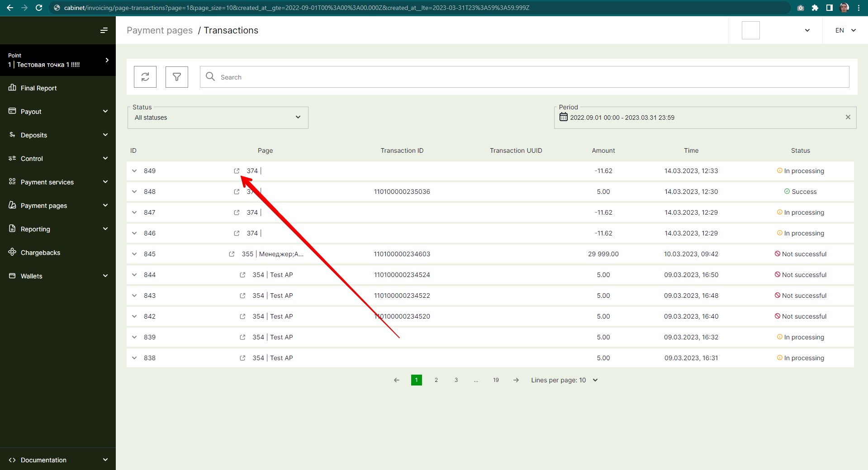Click Success status in row 848

pyautogui.click(x=800, y=192)
